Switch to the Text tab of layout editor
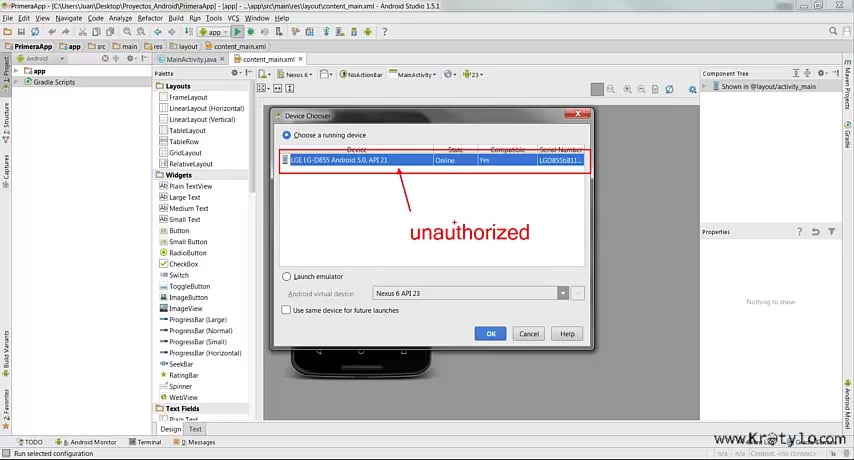854x460 pixels. [x=195, y=429]
